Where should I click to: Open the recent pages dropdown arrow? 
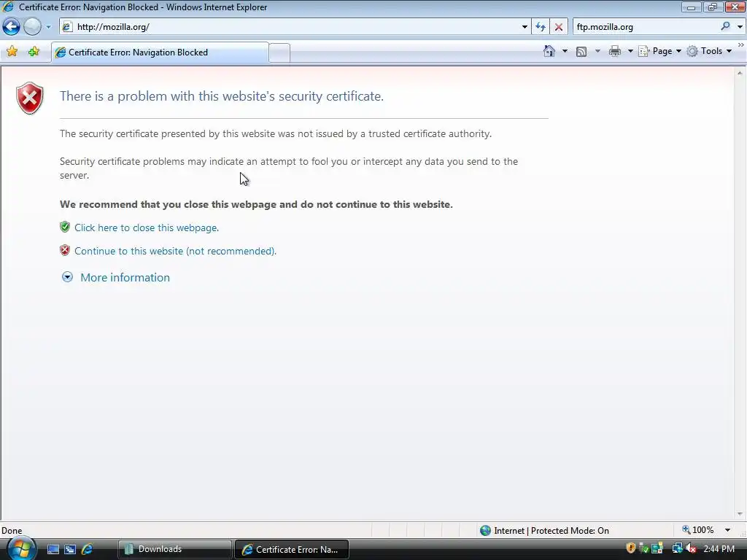pos(48,27)
